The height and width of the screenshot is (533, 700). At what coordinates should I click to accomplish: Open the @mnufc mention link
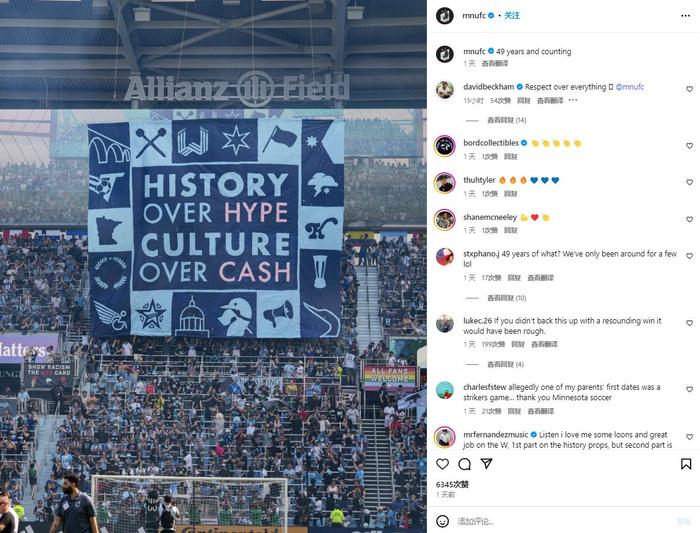coord(629,87)
